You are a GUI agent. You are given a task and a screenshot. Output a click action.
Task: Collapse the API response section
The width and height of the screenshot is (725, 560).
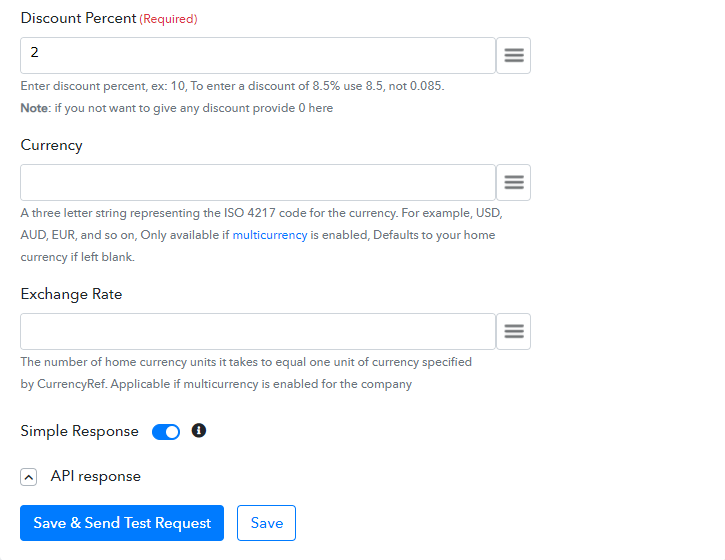[29, 477]
